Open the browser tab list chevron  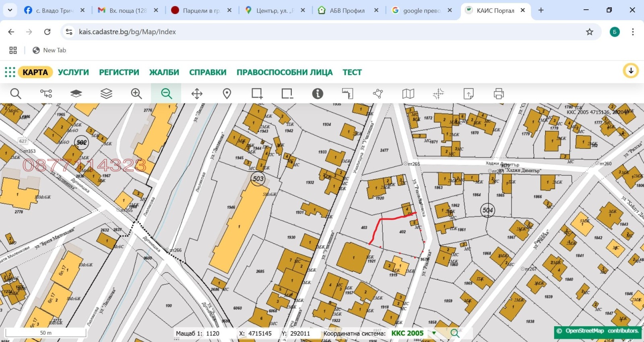pyautogui.click(x=10, y=10)
